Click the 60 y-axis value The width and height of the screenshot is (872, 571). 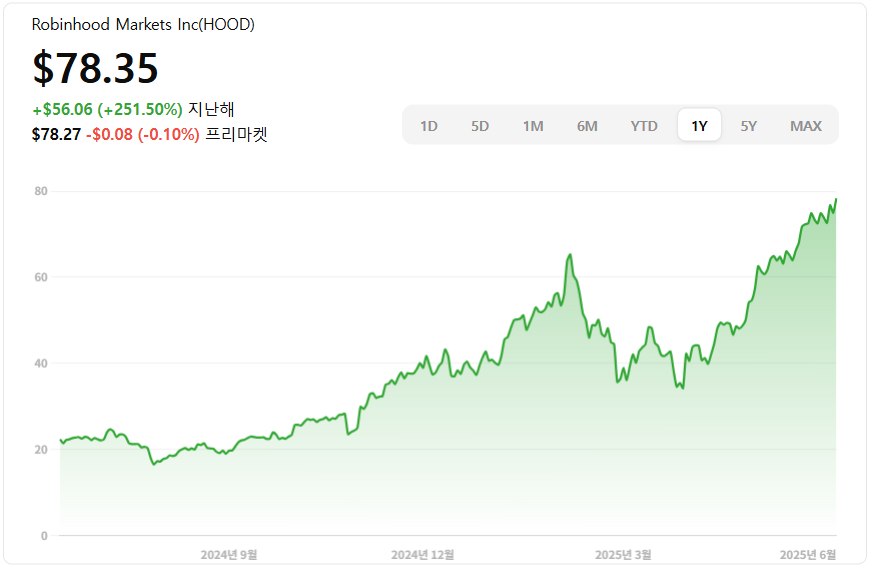click(x=41, y=277)
